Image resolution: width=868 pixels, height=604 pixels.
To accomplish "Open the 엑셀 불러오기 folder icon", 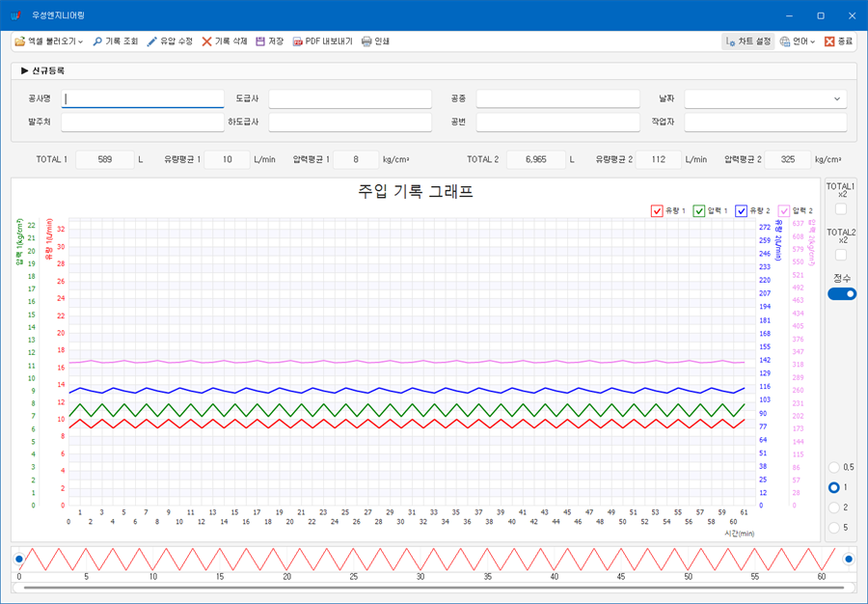I will 20,41.
